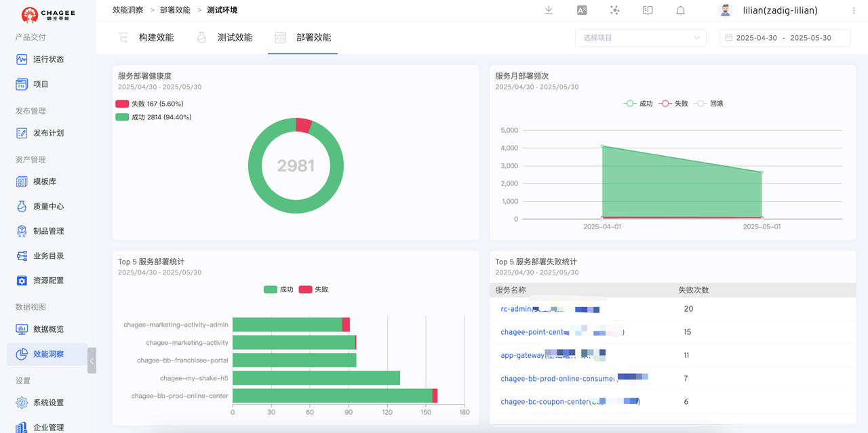
Task: Toggle 成功 series in monthly deployment legend
Action: pyautogui.click(x=637, y=104)
